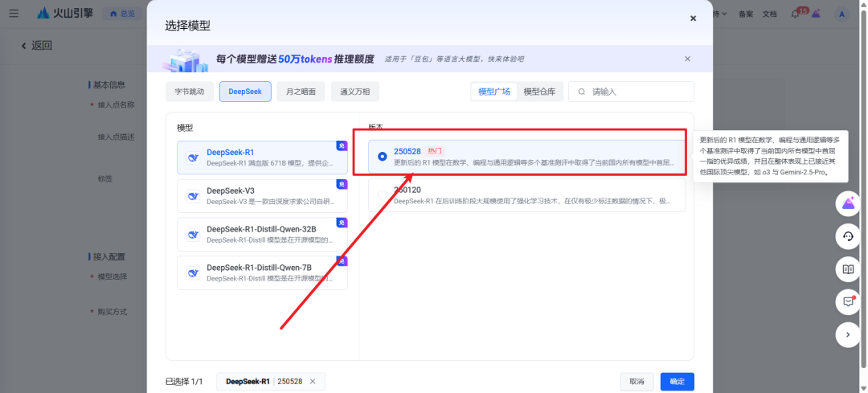Click the Distill-Qwen-32B whale logo icon
Screen dimensions: 868x393
tap(193, 235)
